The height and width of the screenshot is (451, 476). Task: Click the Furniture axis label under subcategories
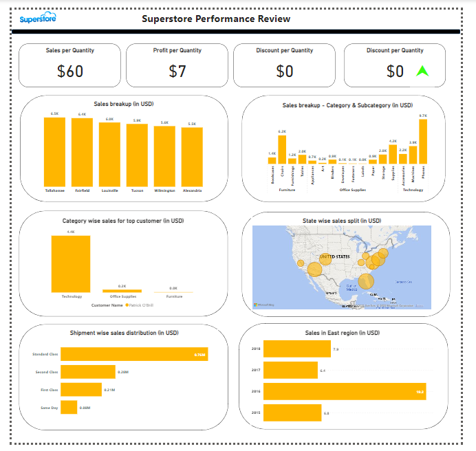pyautogui.click(x=287, y=190)
